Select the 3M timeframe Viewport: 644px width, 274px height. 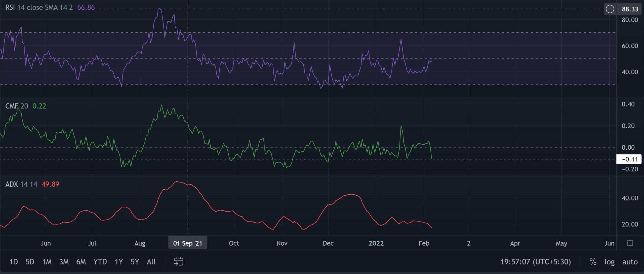click(64, 261)
